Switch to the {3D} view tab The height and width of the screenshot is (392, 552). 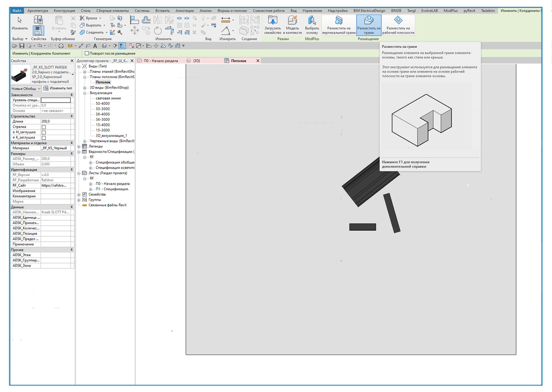click(194, 61)
